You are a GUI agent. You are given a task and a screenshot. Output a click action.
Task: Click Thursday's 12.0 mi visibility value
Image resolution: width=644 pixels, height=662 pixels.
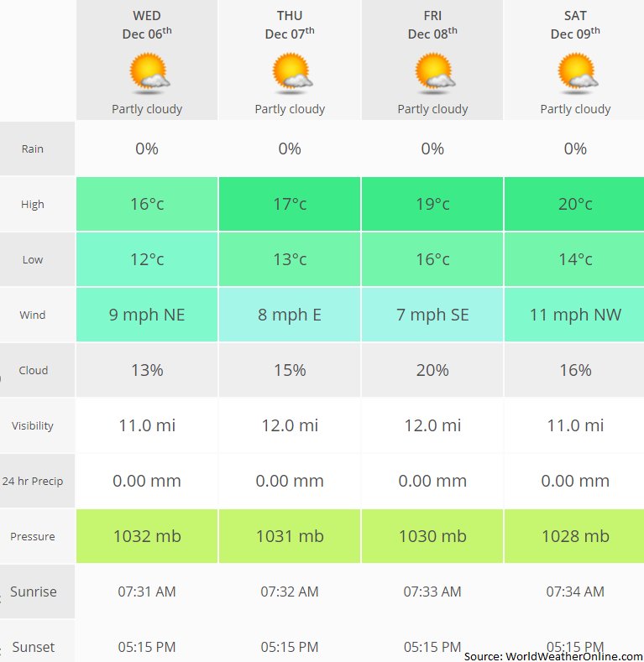(x=290, y=425)
